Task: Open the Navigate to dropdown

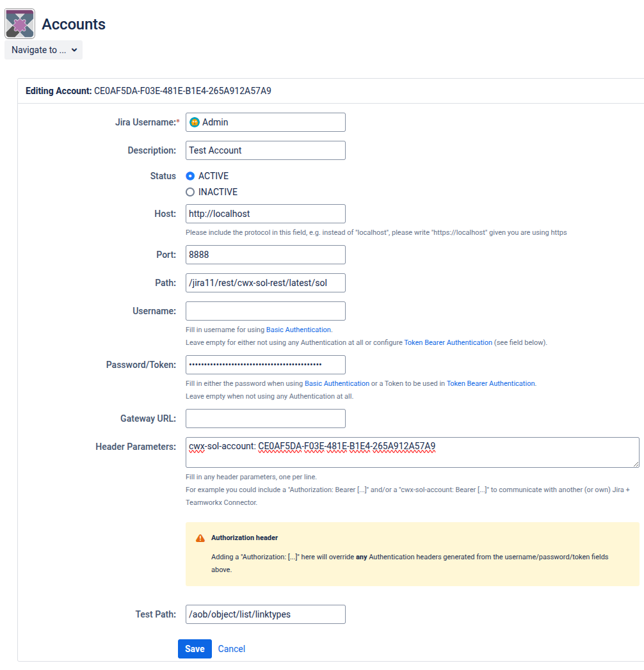Action: tap(44, 50)
